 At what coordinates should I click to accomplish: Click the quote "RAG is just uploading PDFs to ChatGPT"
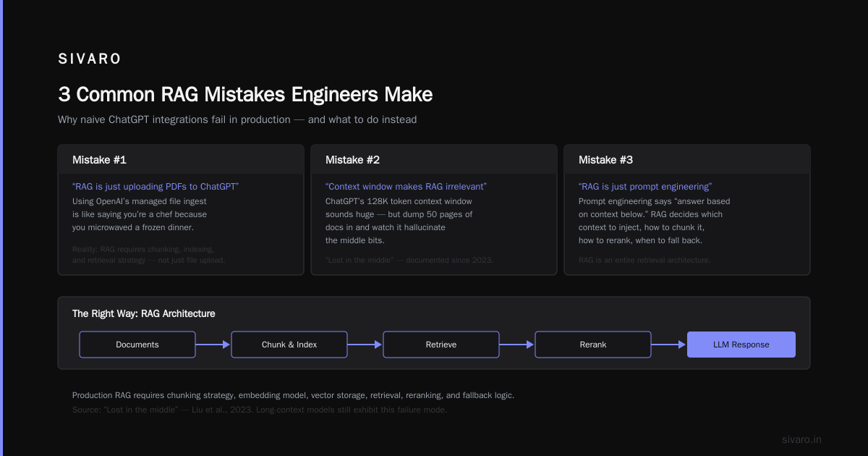[156, 187]
